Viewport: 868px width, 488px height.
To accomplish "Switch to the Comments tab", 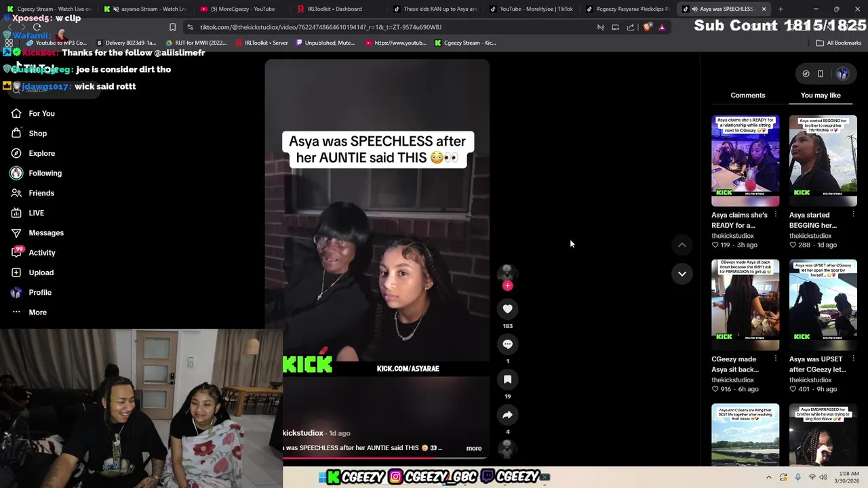I will tap(747, 96).
